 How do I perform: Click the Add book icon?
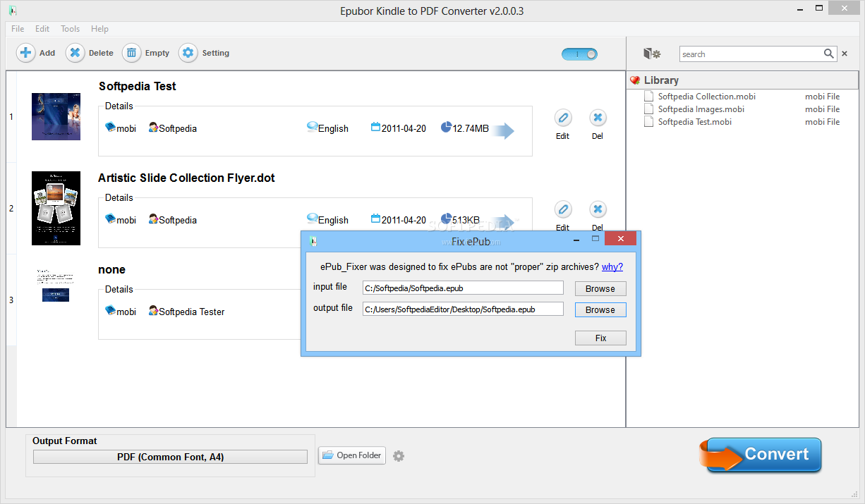25,53
